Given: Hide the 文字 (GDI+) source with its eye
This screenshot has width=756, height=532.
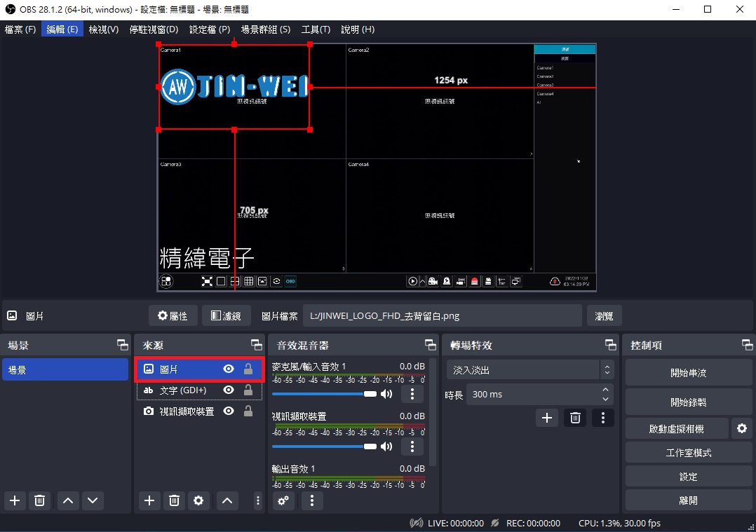Looking at the screenshot, I should click(x=229, y=390).
